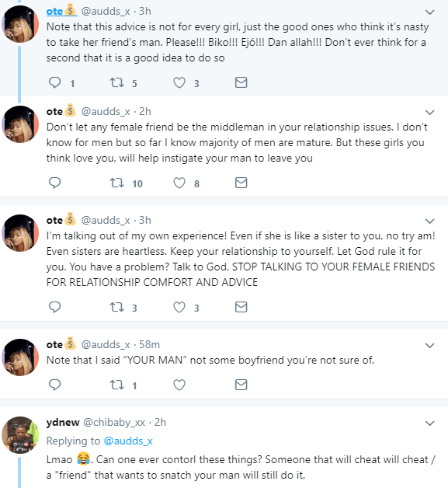The image size is (448, 488).
Task: Open ote's avatar on the 2h tweet
Action: (x=20, y=124)
